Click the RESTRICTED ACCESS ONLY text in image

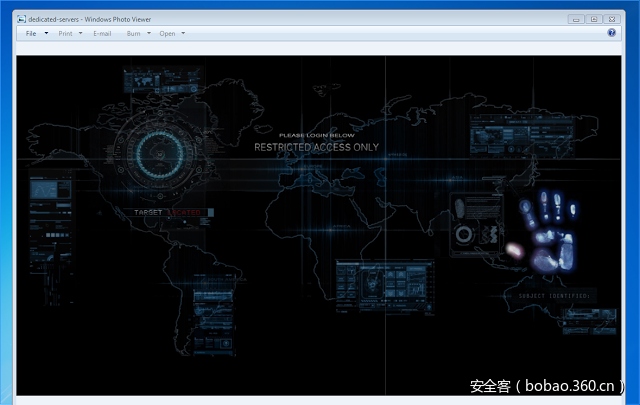click(316, 147)
